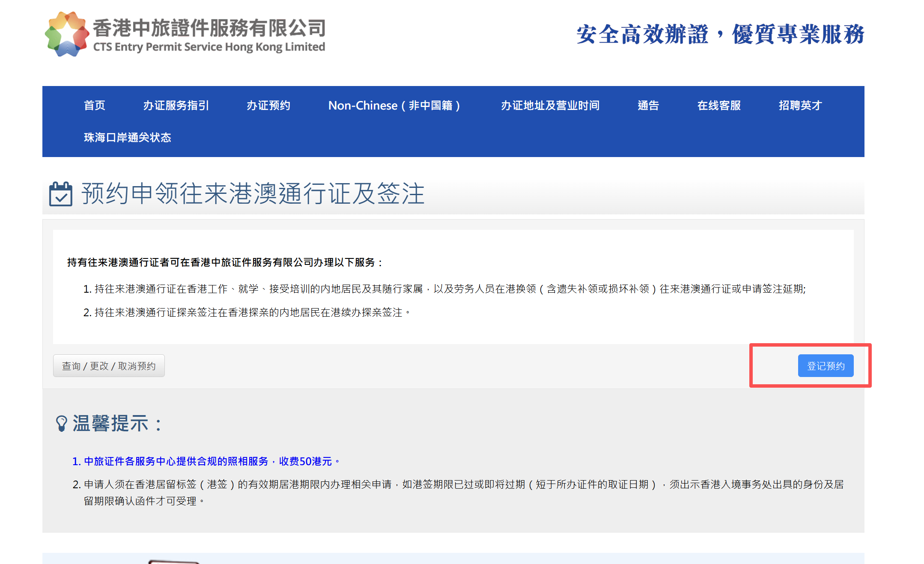Image resolution: width=924 pixels, height=564 pixels.
Task: Open 招聘英才 recruitment page
Action: pyautogui.click(x=800, y=105)
